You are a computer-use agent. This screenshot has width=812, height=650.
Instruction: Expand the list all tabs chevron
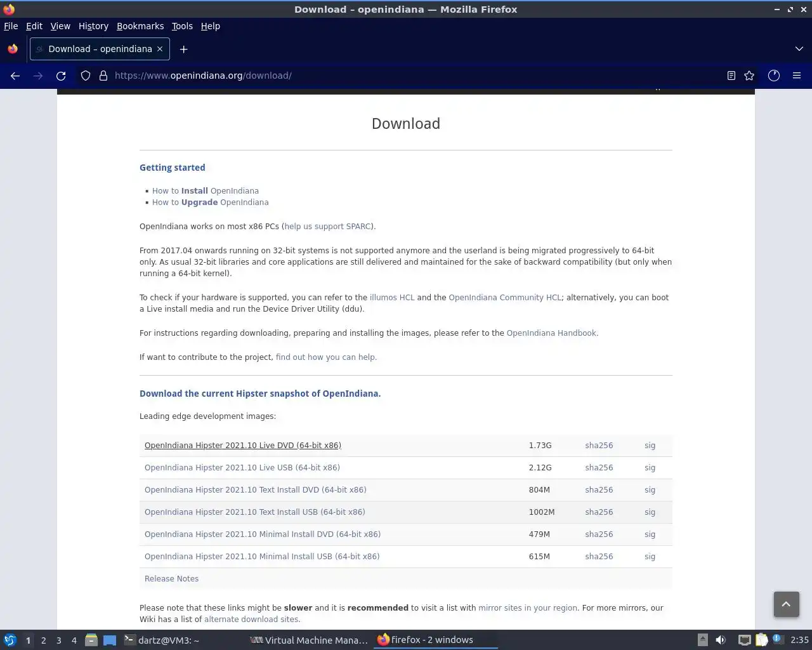point(799,49)
